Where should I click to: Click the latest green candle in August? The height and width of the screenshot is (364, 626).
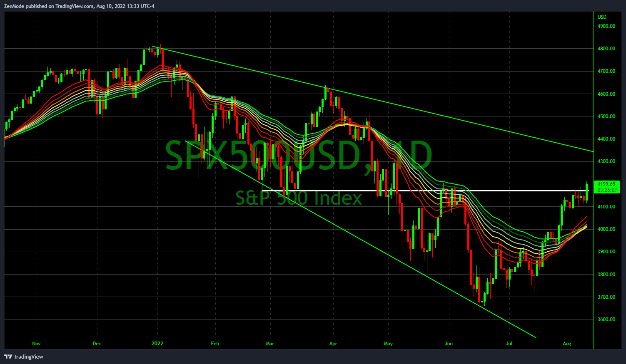coord(587,193)
